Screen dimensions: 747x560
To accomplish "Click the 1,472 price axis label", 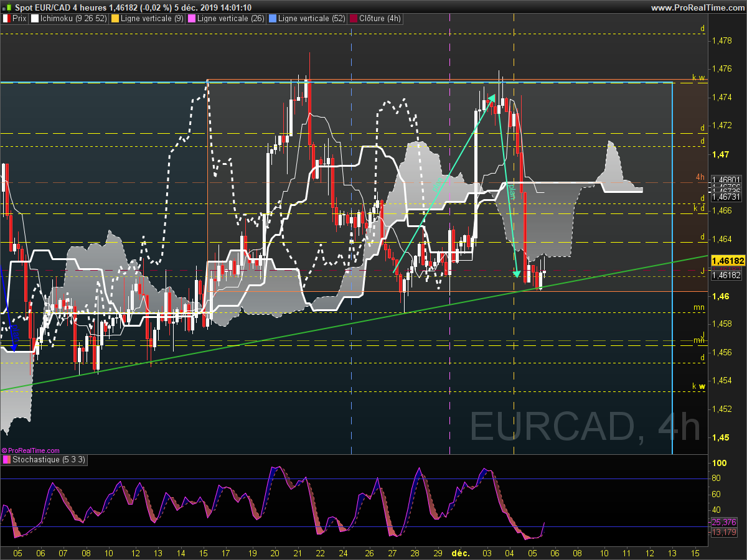I will [722, 126].
